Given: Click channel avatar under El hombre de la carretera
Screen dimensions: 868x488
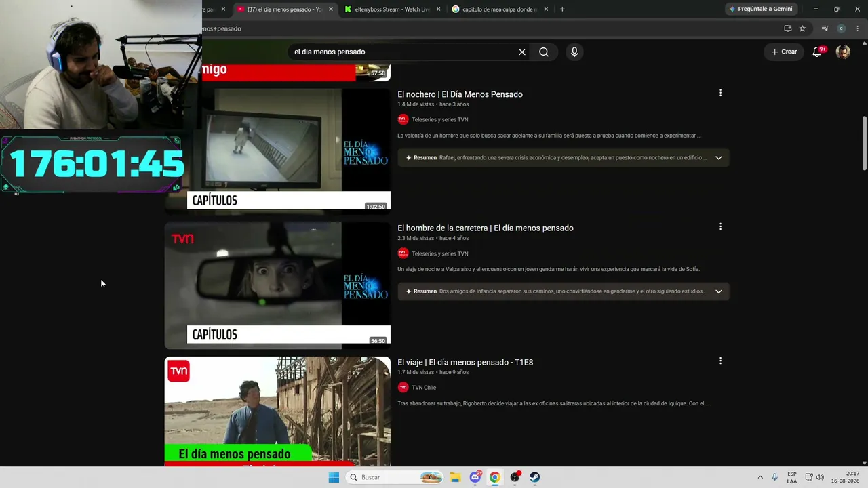Looking at the screenshot, I should coord(403,253).
